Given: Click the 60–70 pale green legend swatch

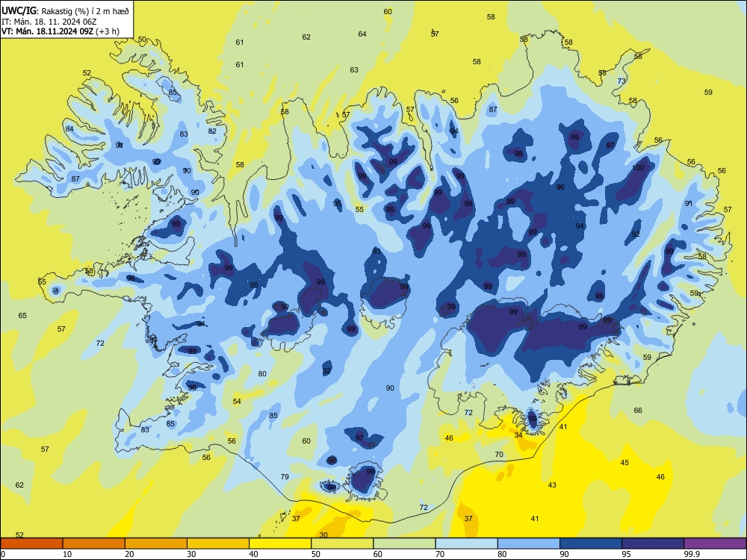Looking at the screenshot, I should point(404,544).
